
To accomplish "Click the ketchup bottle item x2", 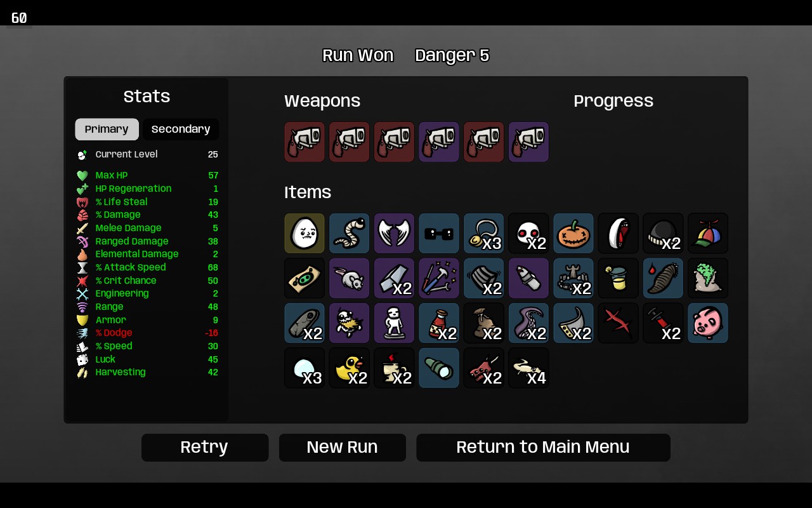I will tap(439, 323).
